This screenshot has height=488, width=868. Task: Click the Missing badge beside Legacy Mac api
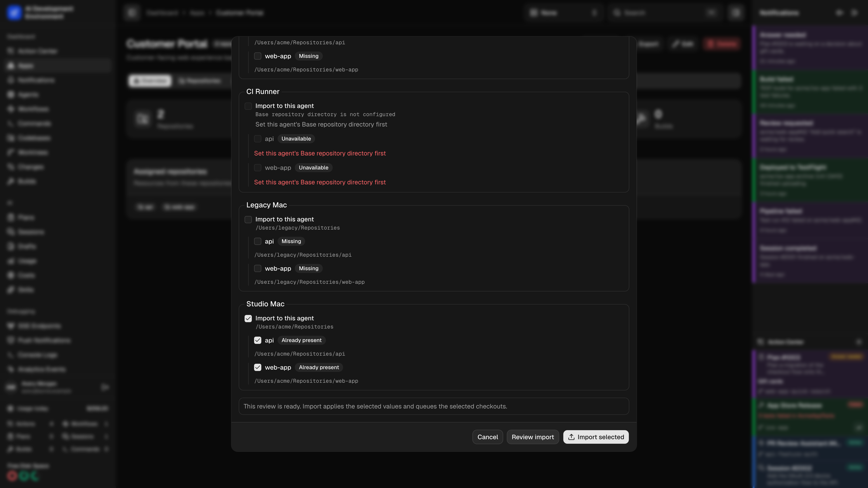[291, 242]
